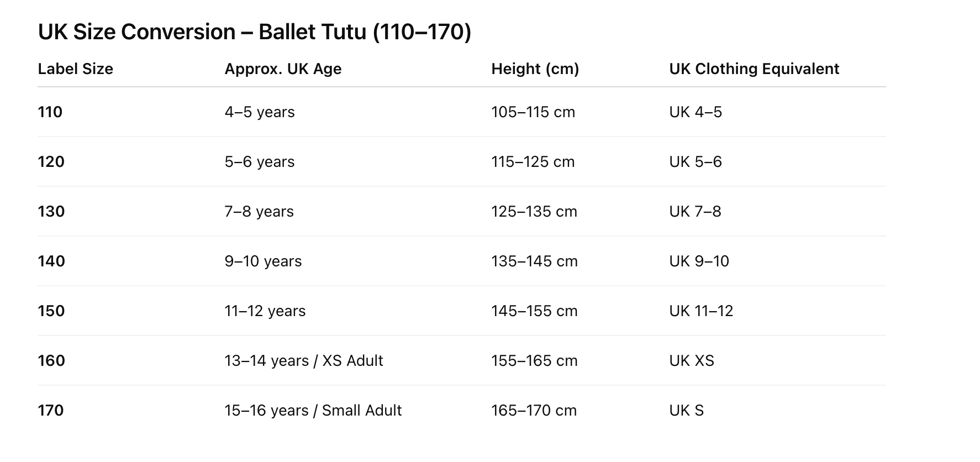This screenshot has height=462, width=980.
Task: Click the UK XS equivalent cell
Action: pos(691,361)
